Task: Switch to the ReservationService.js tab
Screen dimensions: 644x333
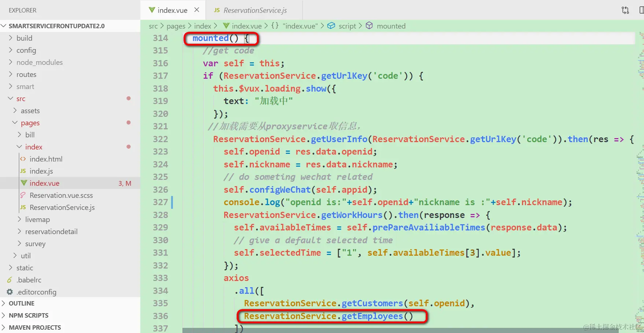Action: coord(255,10)
